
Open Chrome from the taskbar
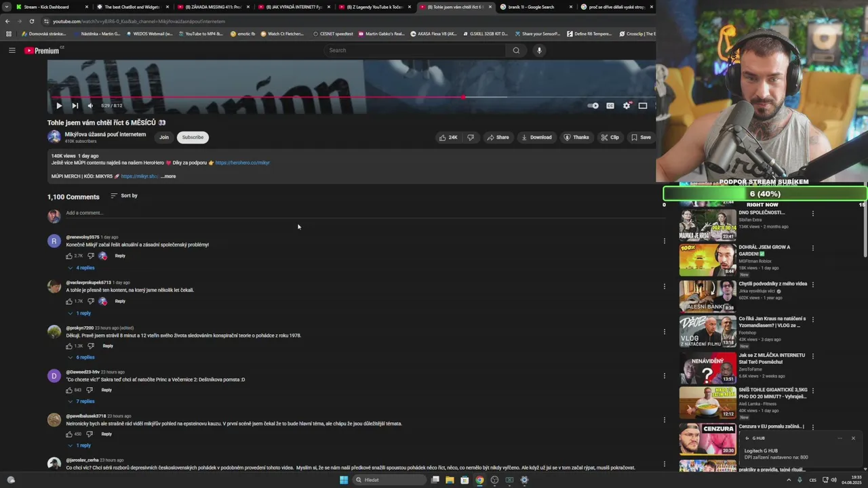pyautogui.click(x=479, y=480)
